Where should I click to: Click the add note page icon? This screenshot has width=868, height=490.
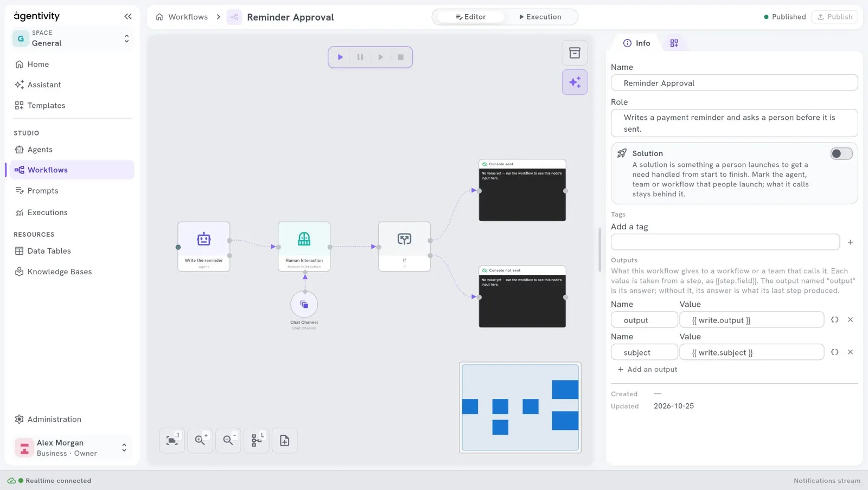[285, 441]
